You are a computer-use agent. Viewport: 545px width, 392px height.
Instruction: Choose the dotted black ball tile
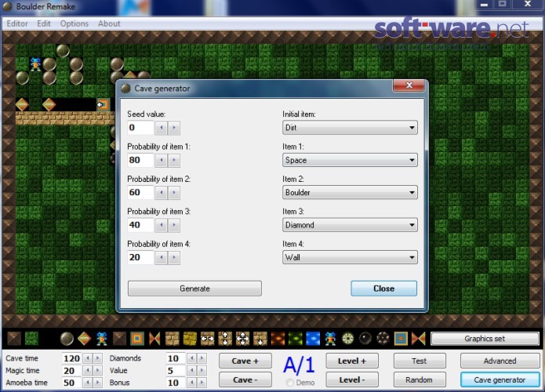[383, 338]
